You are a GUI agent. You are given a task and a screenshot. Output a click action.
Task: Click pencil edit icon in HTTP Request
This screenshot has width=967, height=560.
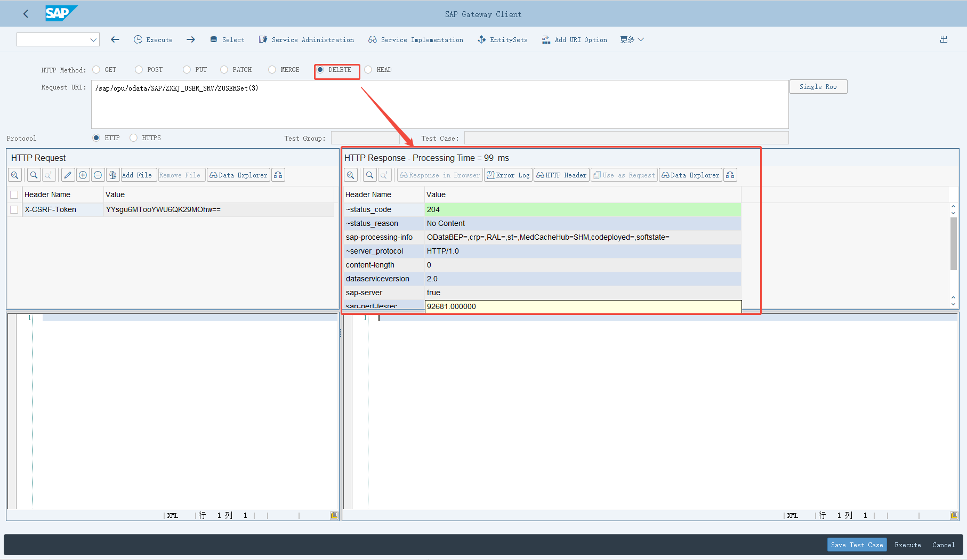pos(68,175)
